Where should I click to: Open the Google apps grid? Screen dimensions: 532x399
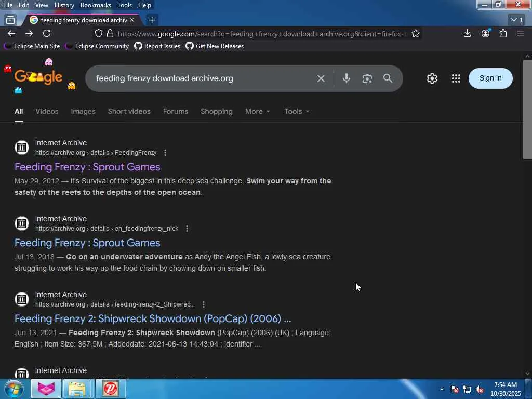[x=456, y=78]
